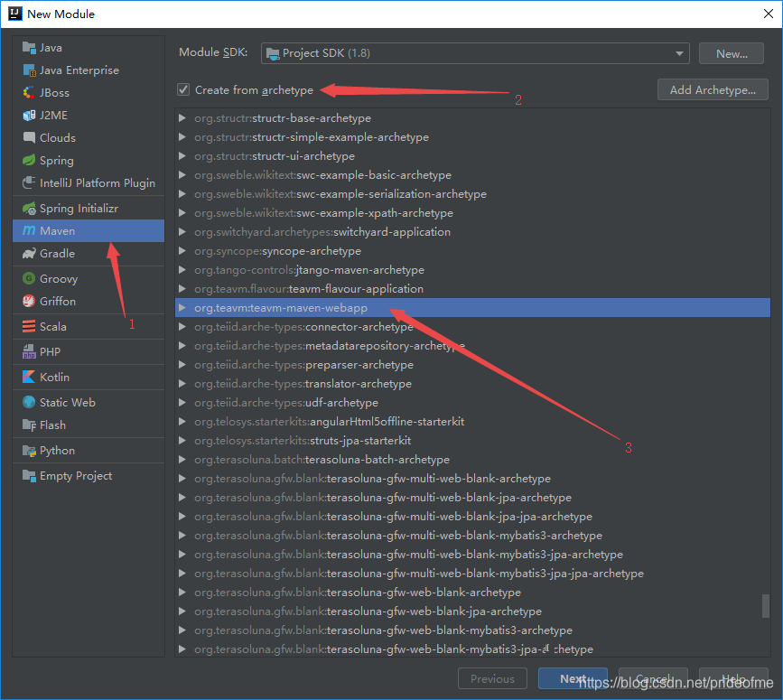Viewport: 783px width, 700px height.
Task: Click the Help button
Action: tap(733, 678)
